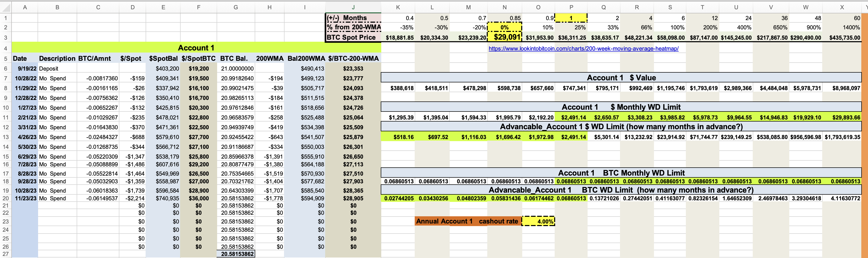Select the '$SpotBal' heading cell
Viewport: 868px width, 258px height.
(163, 58)
